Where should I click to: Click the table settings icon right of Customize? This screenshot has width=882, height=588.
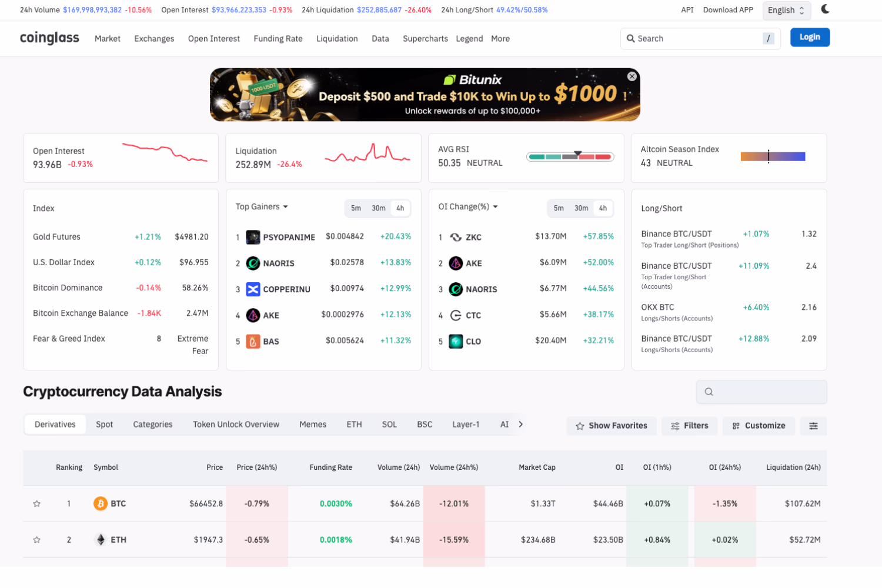click(813, 426)
